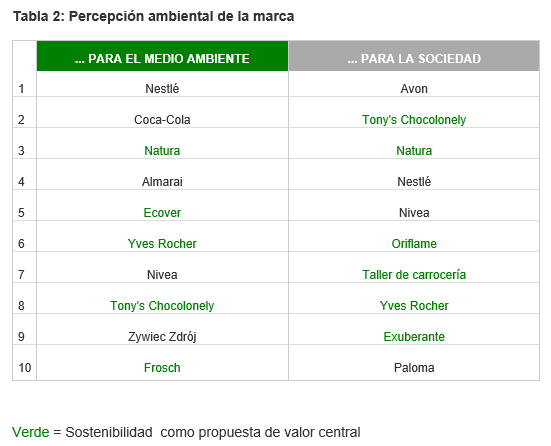The image size is (551, 446).
Task: Click the green Ecover entry
Action: pos(162,212)
